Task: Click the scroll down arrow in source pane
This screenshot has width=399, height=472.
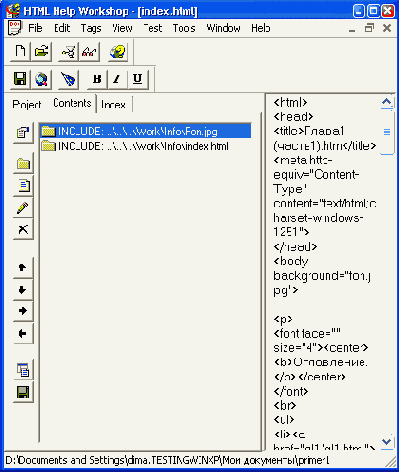Action: [387, 442]
